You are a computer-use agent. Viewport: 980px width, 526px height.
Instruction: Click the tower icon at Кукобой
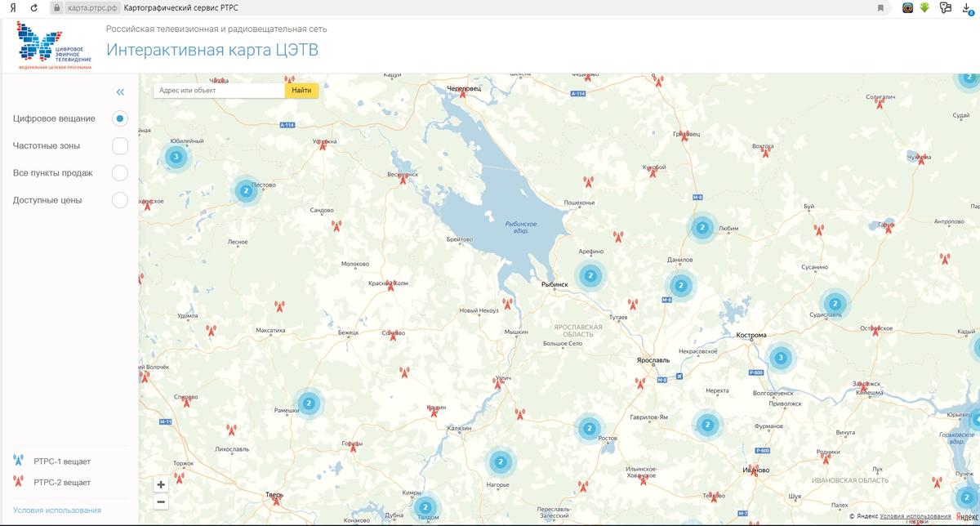click(x=653, y=171)
